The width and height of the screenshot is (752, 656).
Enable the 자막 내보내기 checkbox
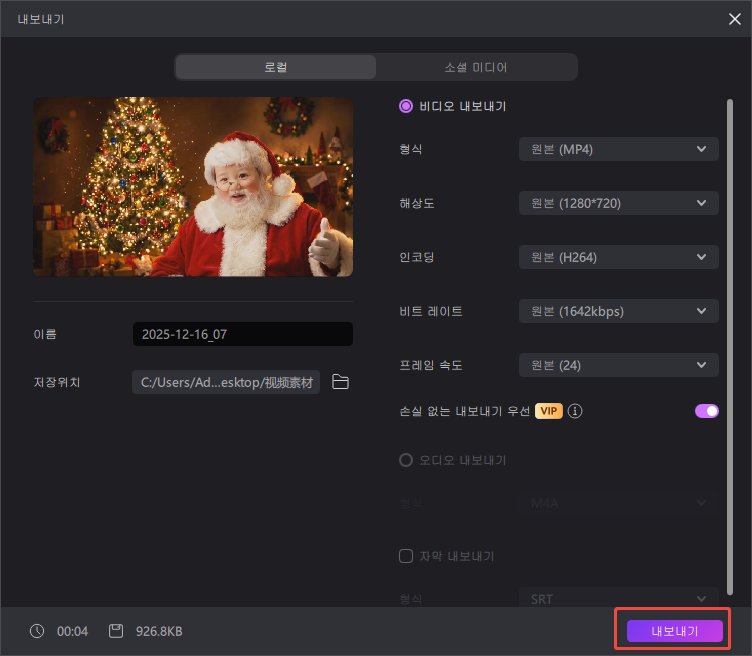pos(406,556)
